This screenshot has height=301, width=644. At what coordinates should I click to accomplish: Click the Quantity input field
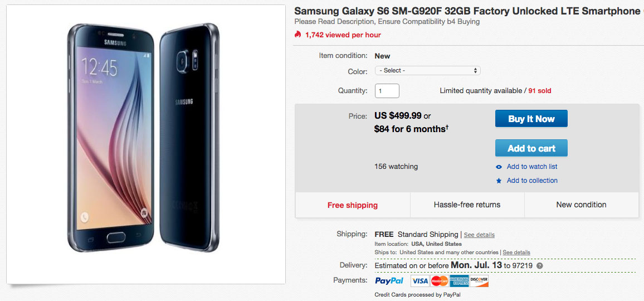tap(387, 91)
